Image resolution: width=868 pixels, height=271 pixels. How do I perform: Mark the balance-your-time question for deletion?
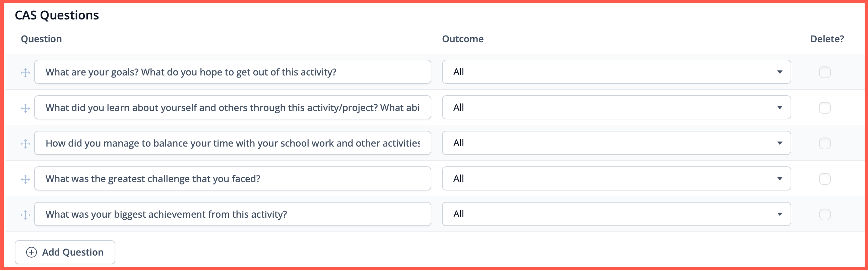point(825,143)
